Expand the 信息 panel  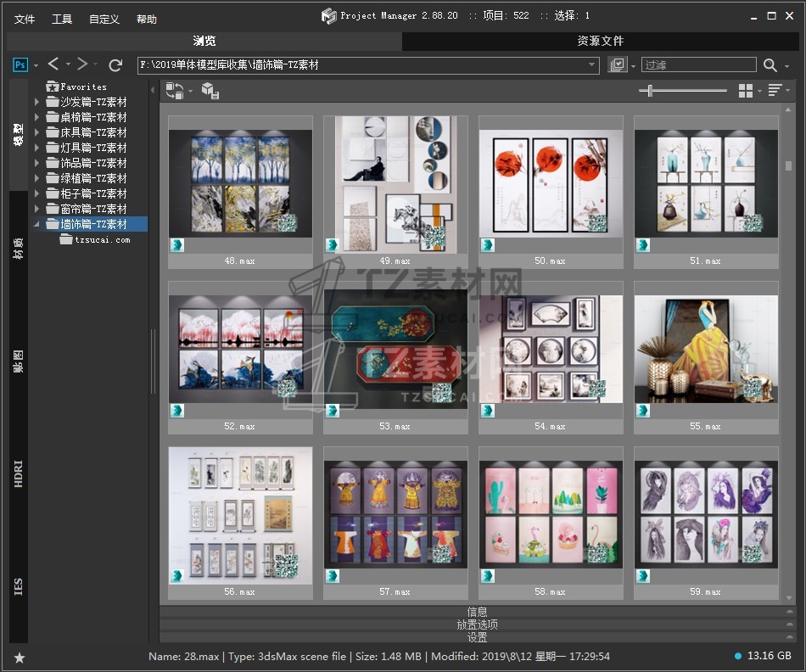click(477, 612)
